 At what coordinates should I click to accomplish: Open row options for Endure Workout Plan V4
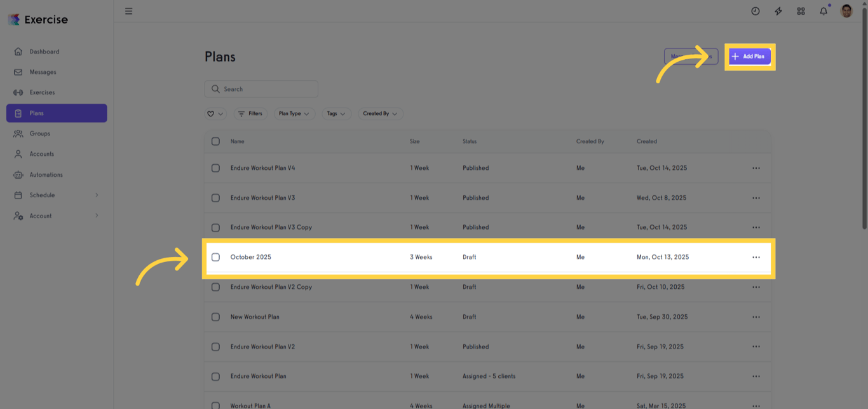(756, 168)
